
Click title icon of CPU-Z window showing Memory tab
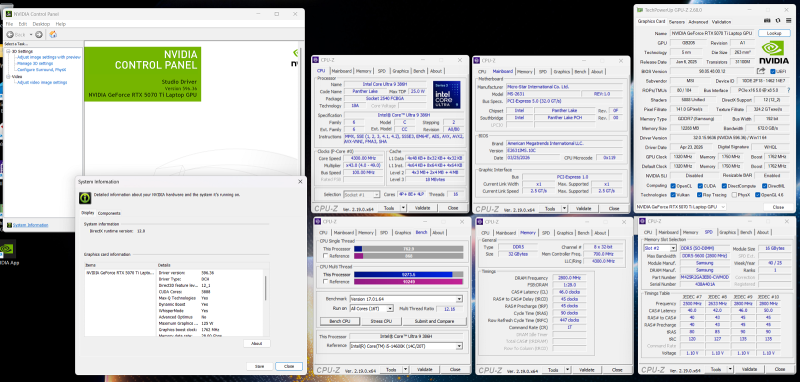point(480,221)
